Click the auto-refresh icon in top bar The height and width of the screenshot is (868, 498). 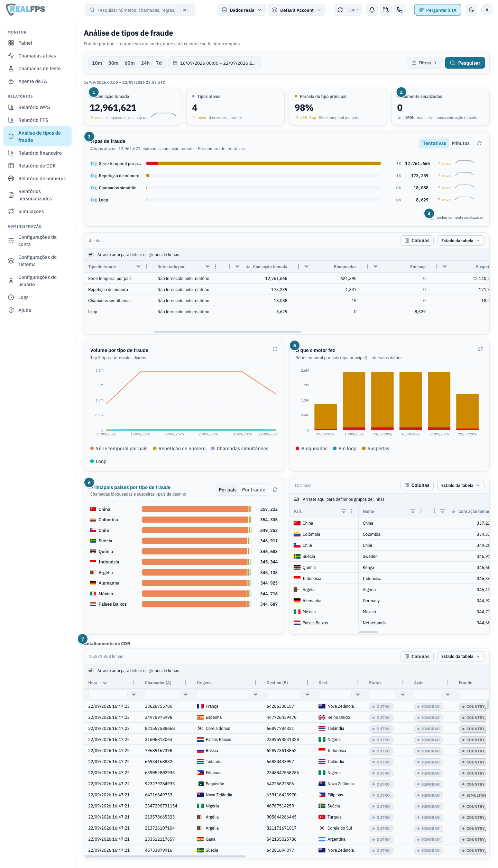coord(340,10)
